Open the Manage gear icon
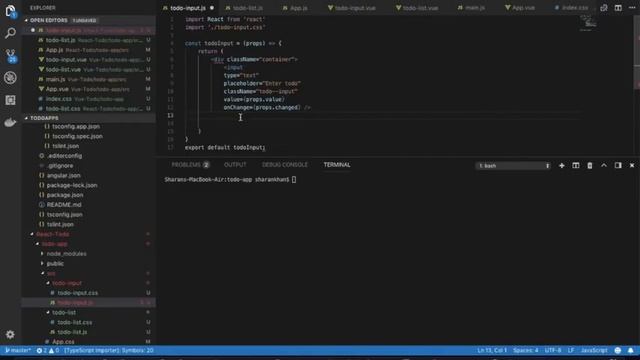 coord(10,335)
